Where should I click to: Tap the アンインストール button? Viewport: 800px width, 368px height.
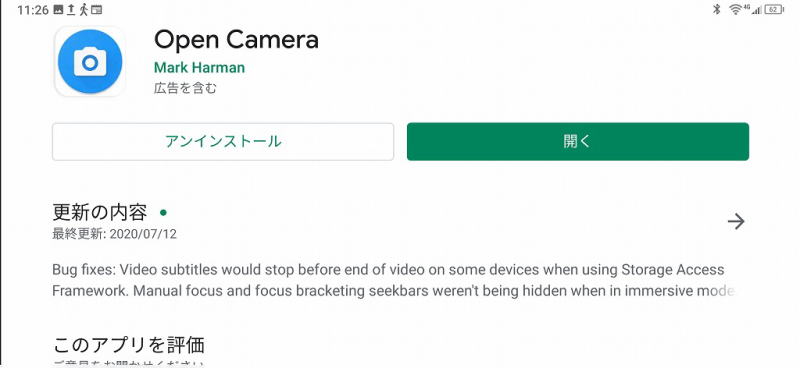coord(223,141)
